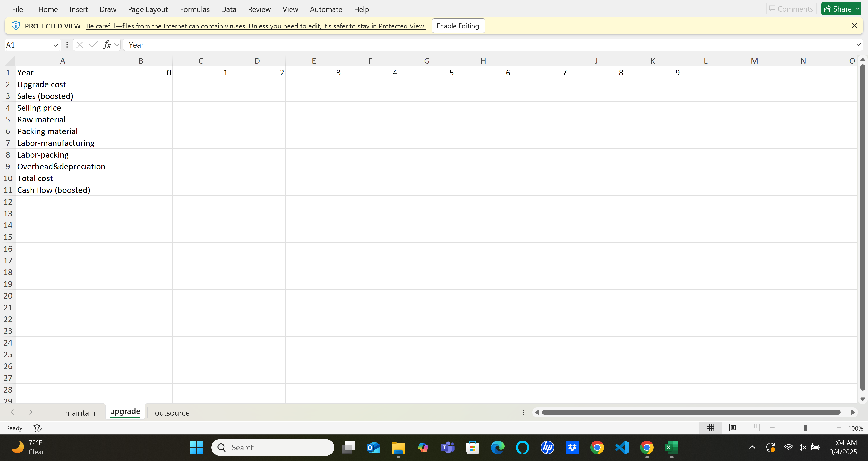
Task: Click the Enable Editing button
Action: [x=458, y=26]
